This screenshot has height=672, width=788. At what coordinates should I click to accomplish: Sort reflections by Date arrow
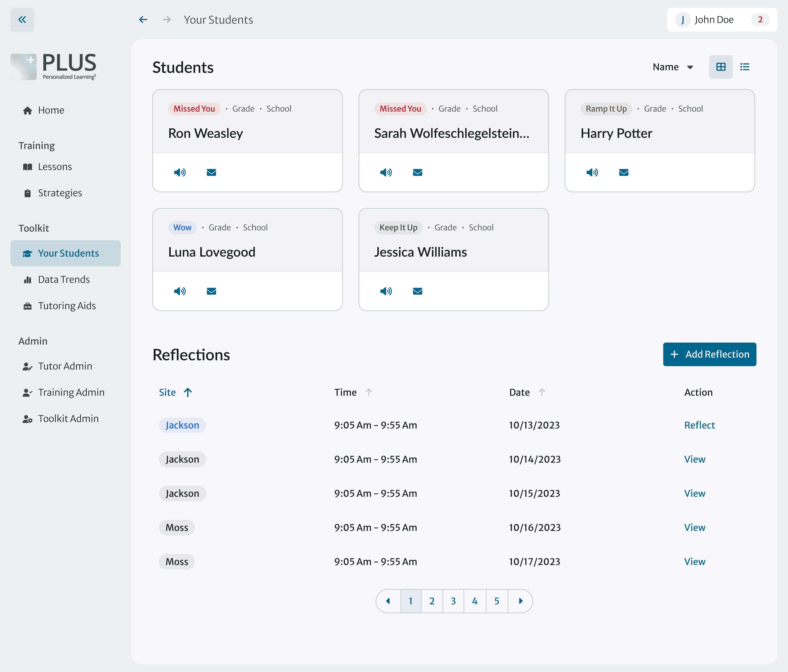tap(542, 392)
